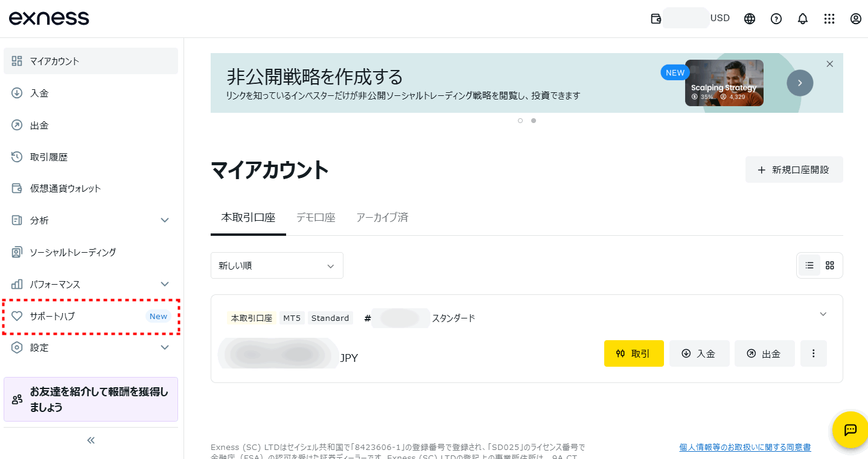Viewport: 868px width, 459px height.
Task: Click the 新規口座開設 button
Action: (794, 169)
